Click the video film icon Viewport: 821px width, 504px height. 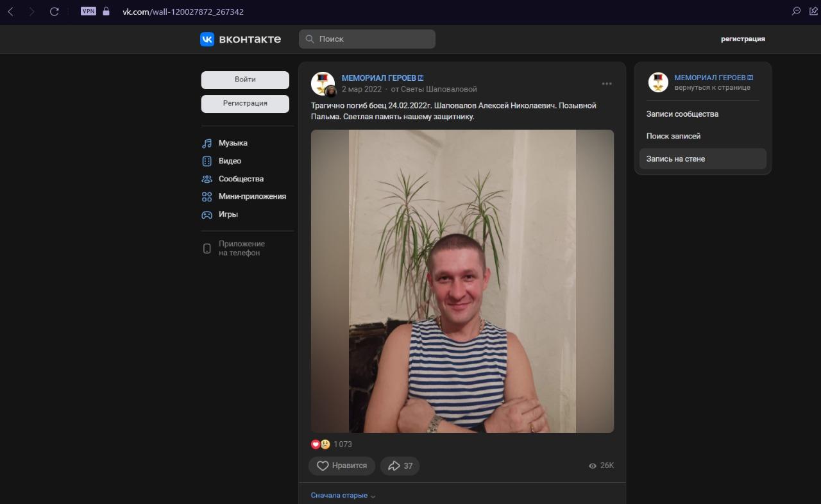(207, 162)
